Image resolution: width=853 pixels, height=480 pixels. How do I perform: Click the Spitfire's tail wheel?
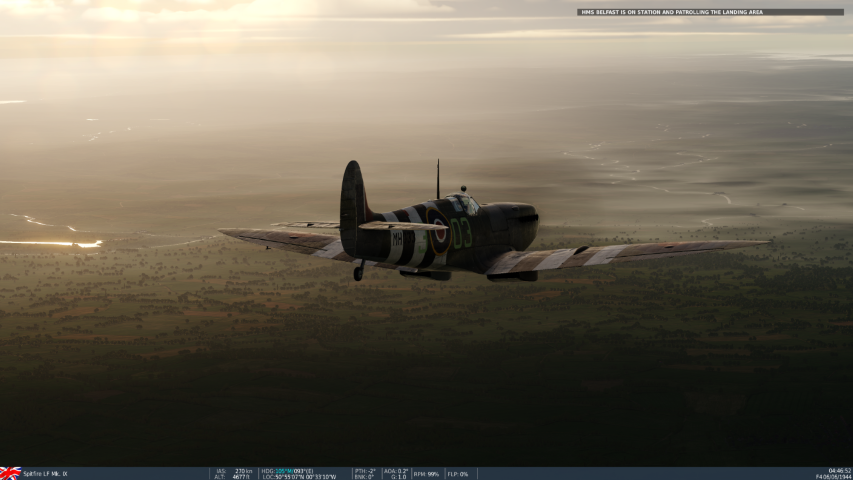[x=358, y=274]
